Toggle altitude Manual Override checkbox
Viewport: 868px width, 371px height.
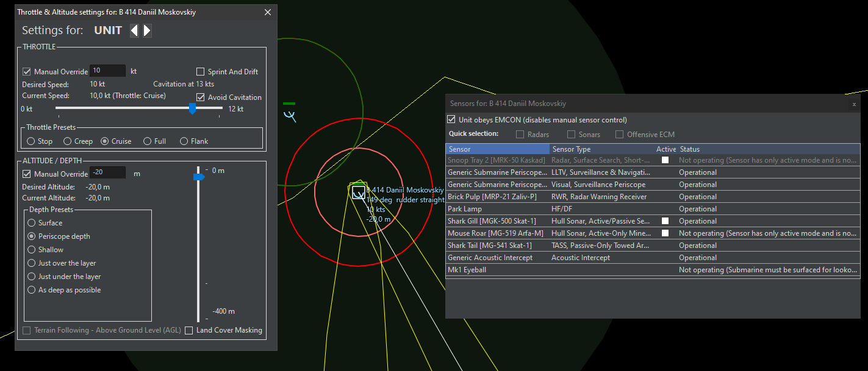pyautogui.click(x=27, y=174)
